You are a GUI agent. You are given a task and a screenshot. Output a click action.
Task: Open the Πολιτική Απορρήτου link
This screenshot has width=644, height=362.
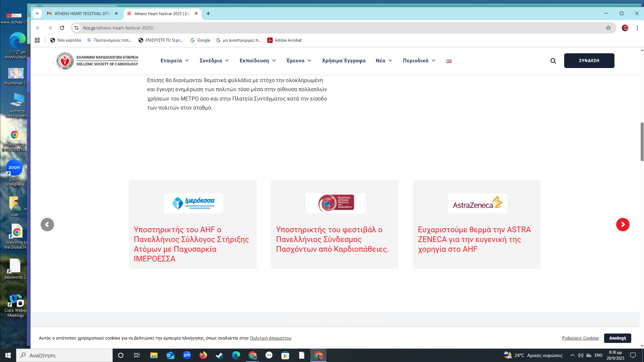[x=270, y=338]
